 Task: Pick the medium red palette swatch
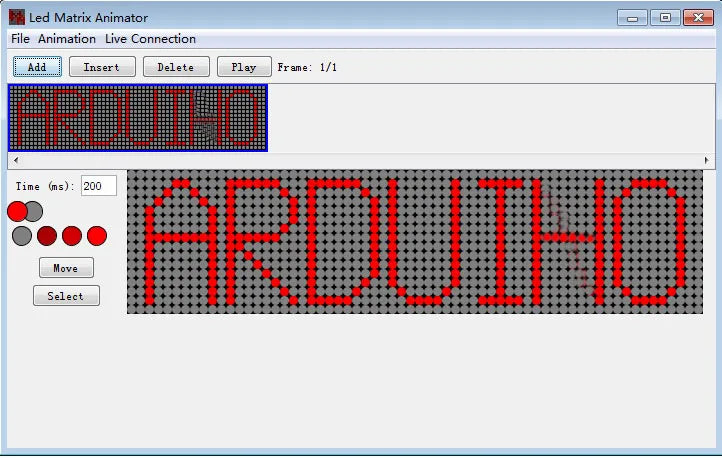72,236
